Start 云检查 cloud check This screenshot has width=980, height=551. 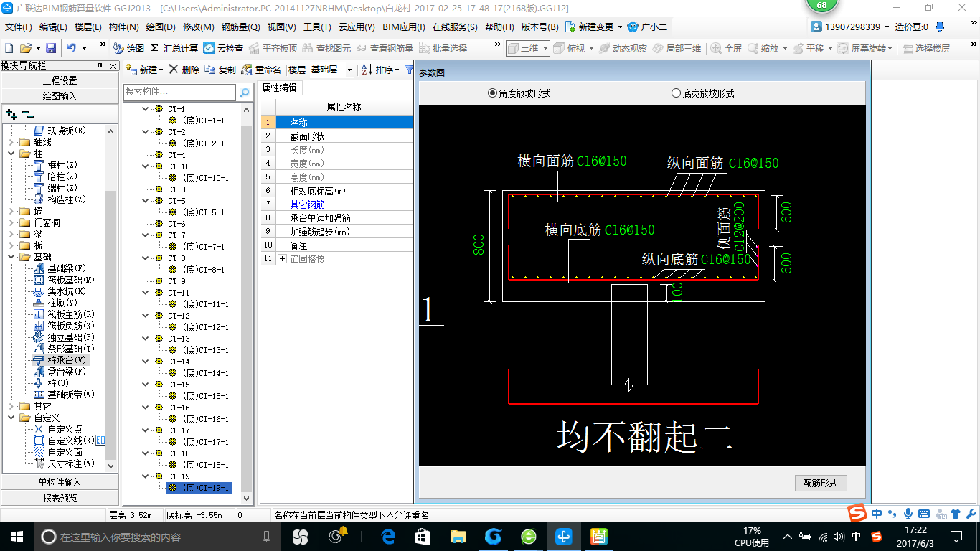pos(223,48)
